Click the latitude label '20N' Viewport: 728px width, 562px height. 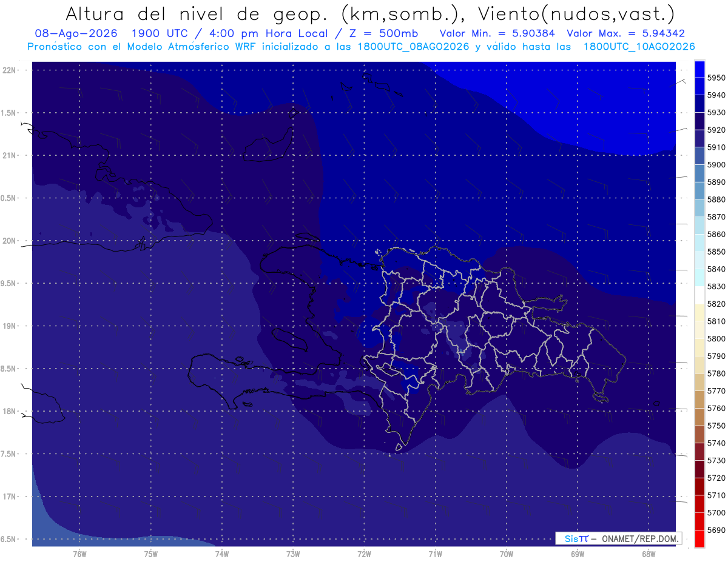(10, 241)
